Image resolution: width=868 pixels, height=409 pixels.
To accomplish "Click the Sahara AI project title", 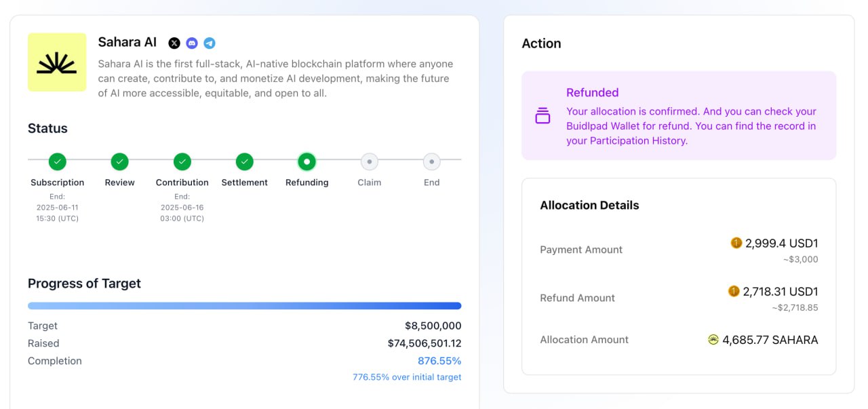I will [127, 42].
